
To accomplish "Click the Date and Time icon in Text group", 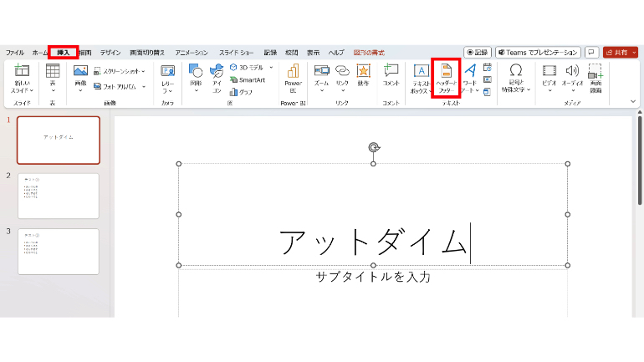I will 488,68.
